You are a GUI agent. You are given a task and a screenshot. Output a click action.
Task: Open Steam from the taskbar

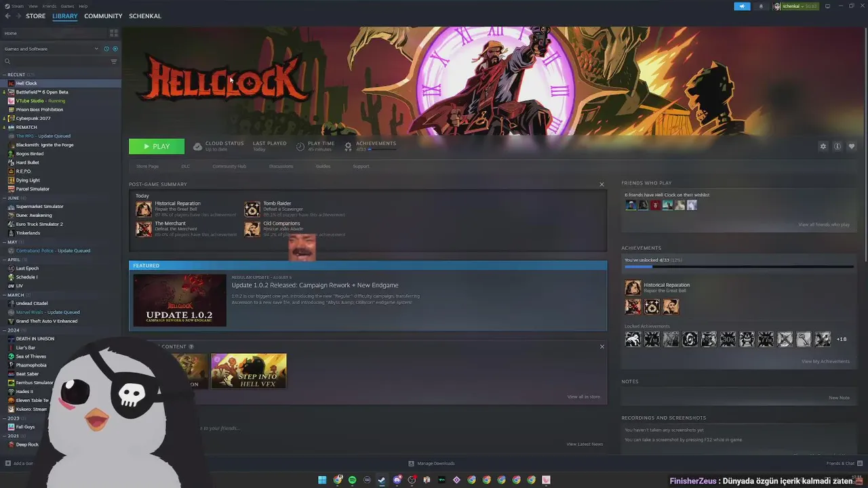tap(382, 480)
